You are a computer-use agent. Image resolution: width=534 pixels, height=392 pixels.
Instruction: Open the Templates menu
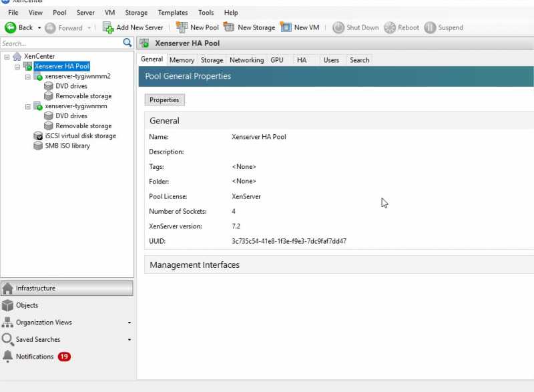[x=172, y=13]
